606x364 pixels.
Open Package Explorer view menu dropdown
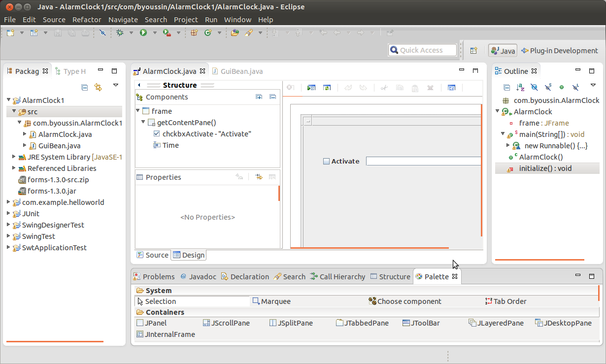[x=116, y=85]
